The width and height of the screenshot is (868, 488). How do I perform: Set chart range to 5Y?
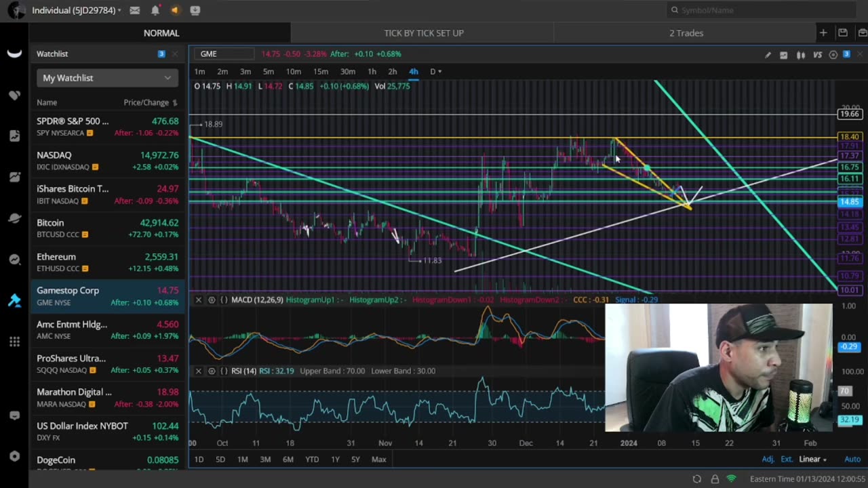(x=355, y=460)
